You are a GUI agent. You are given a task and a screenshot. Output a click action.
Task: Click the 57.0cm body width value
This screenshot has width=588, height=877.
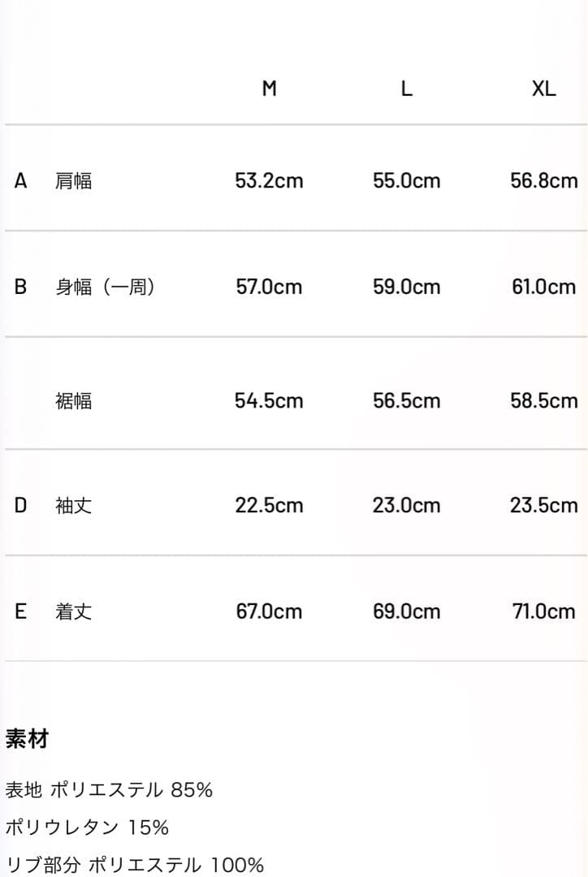tap(269, 287)
